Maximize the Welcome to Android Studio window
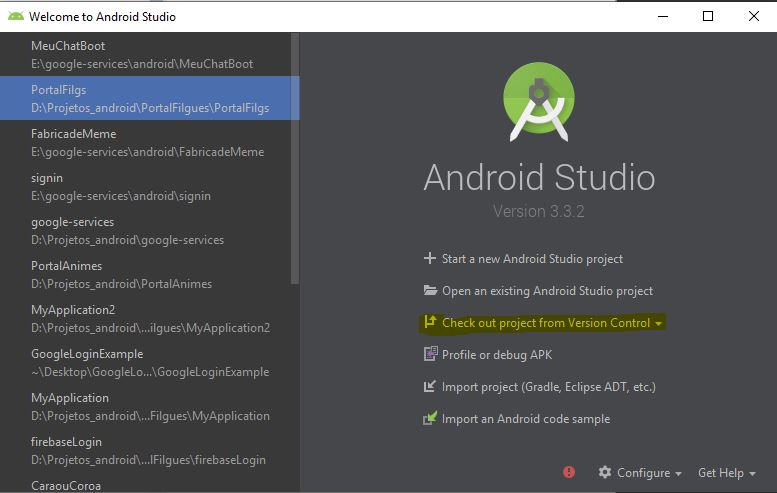 (x=708, y=16)
